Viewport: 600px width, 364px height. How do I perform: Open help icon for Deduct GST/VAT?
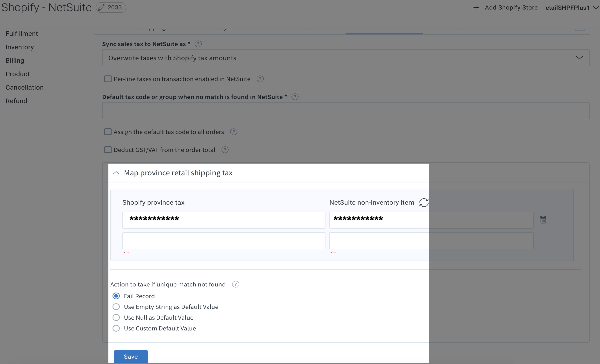(x=225, y=150)
